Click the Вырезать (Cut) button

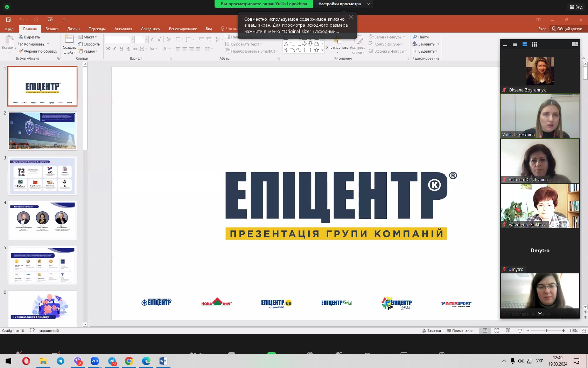pos(29,37)
